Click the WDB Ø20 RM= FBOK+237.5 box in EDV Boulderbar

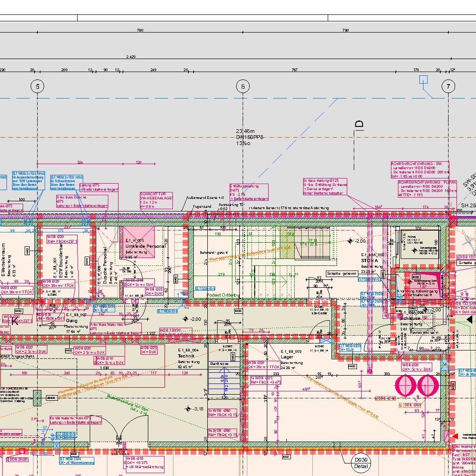[62, 239]
